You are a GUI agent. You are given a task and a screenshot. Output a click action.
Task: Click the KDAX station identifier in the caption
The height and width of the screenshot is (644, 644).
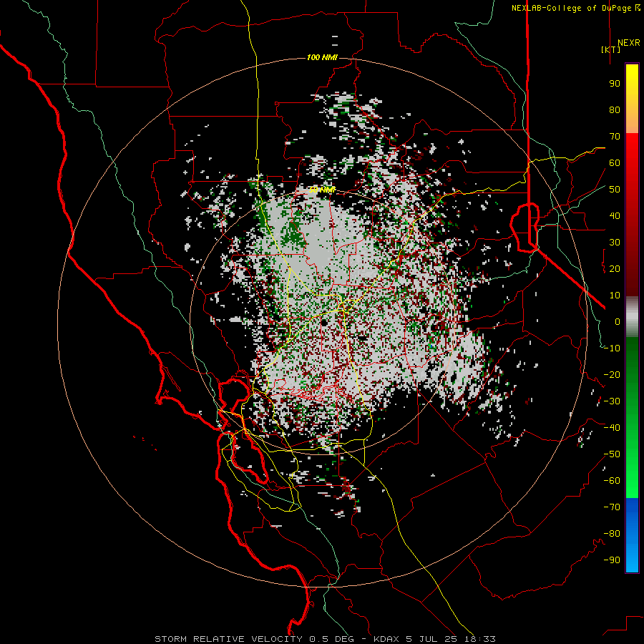tap(386, 639)
